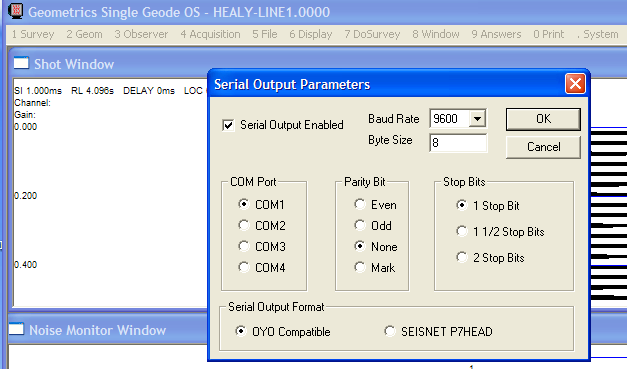Open the 2 Geom menu
Viewport: 627px width, 369px height.
(x=84, y=34)
